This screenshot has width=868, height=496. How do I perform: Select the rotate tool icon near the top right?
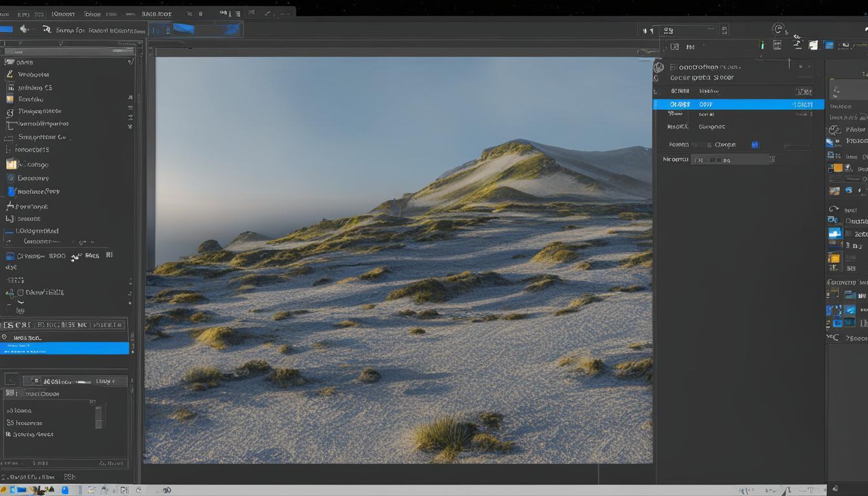point(778,29)
